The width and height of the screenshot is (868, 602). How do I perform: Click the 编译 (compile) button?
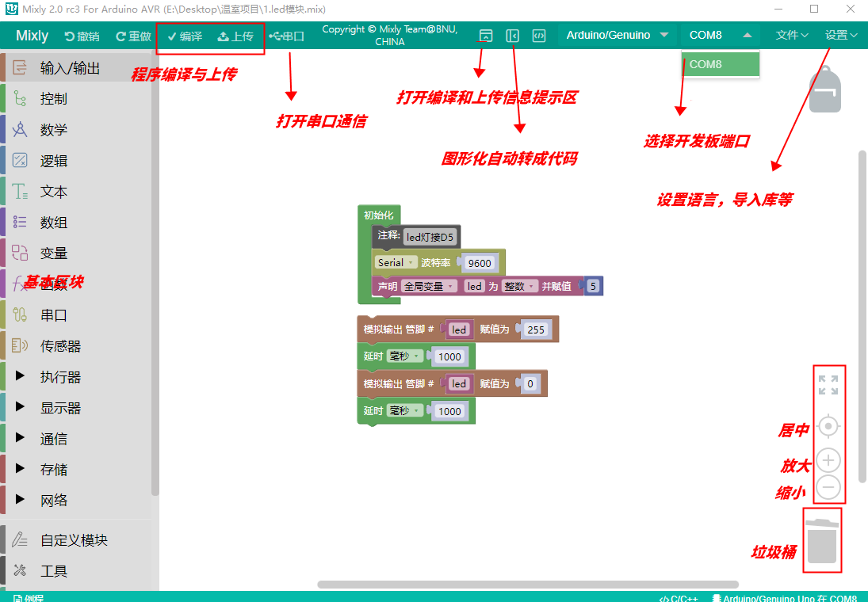(185, 36)
